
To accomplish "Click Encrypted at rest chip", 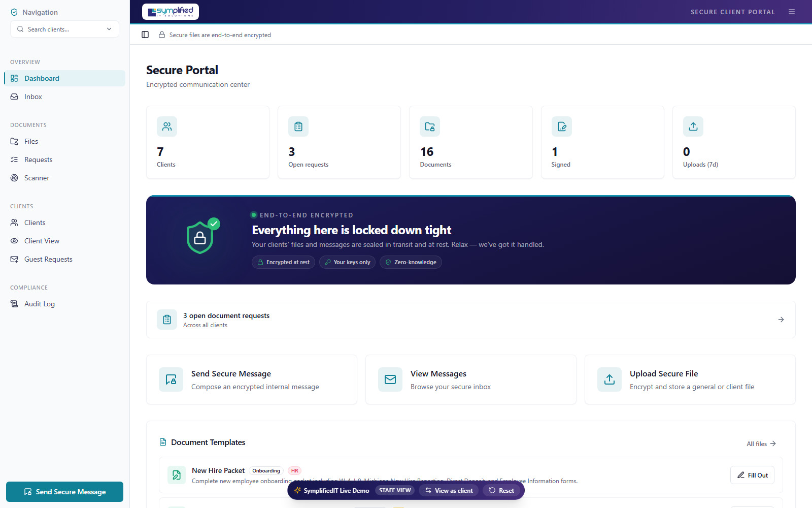I will (x=283, y=262).
